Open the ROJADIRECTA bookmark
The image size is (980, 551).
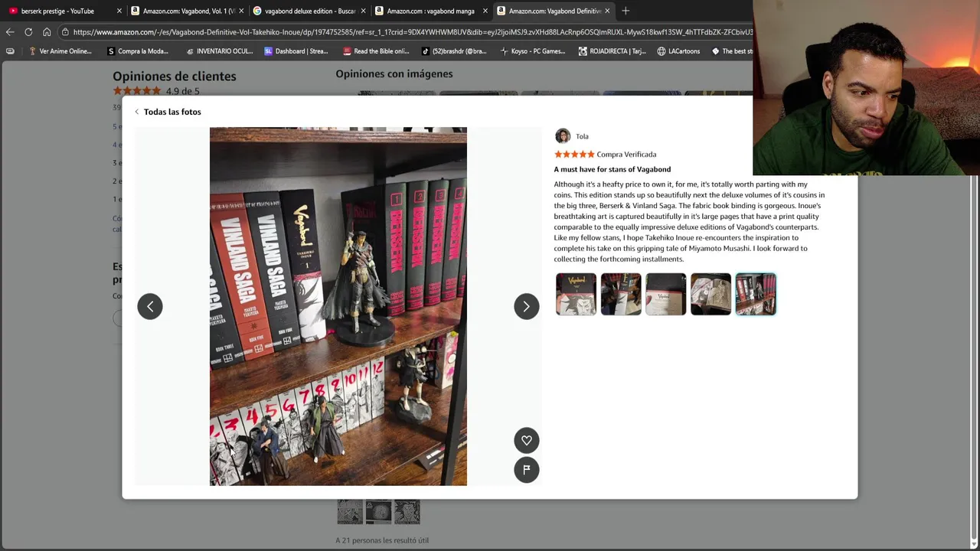click(612, 51)
